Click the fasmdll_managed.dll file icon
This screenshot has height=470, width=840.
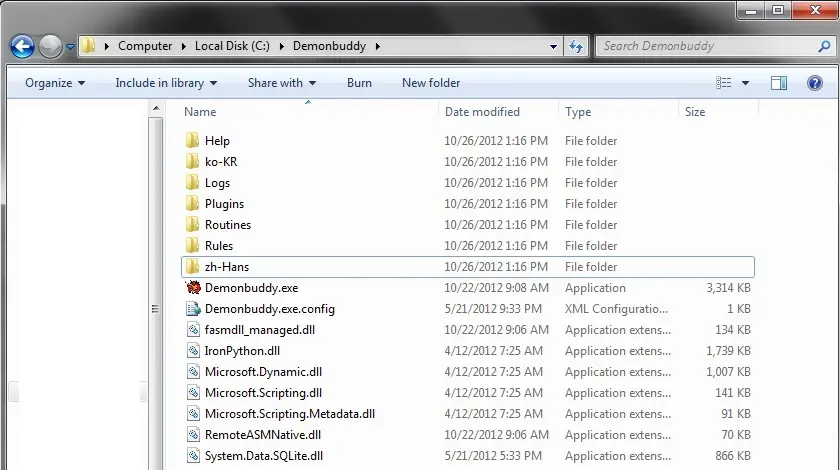point(193,330)
